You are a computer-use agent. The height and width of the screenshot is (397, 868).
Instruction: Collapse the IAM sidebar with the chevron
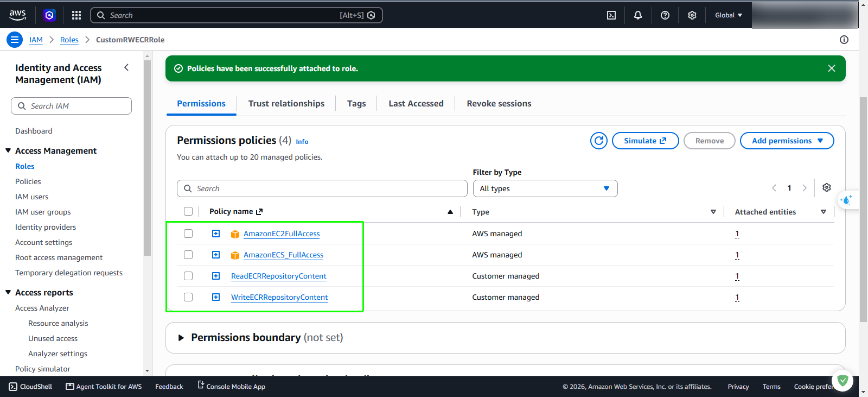126,67
